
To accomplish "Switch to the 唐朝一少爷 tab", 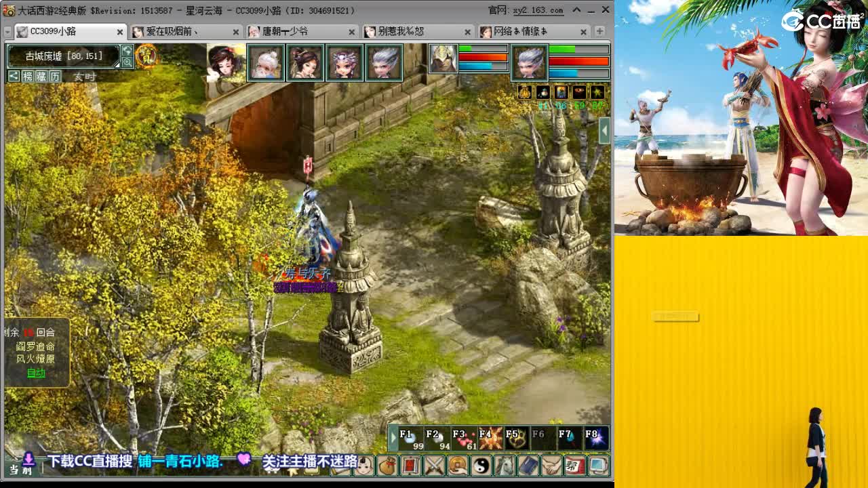I will point(302,32).
